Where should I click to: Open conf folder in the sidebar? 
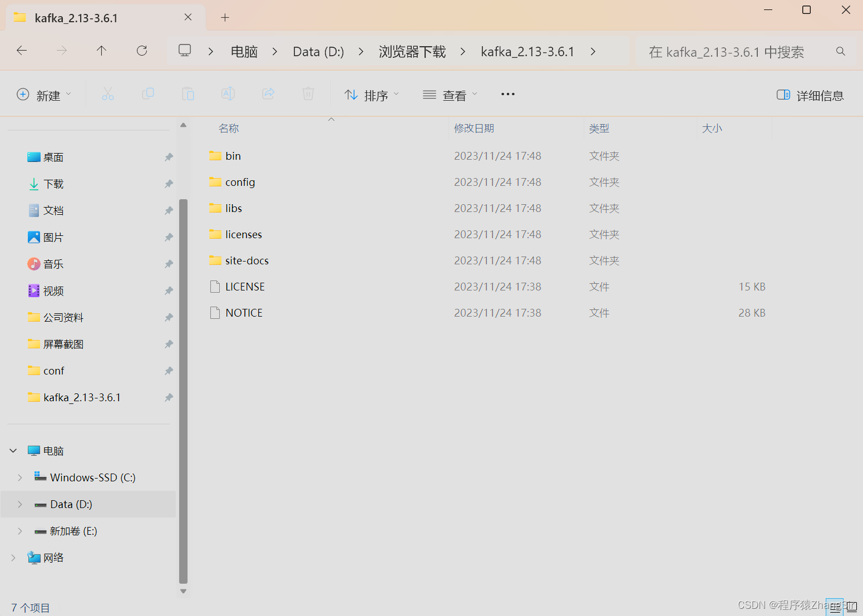coord(54,371)
